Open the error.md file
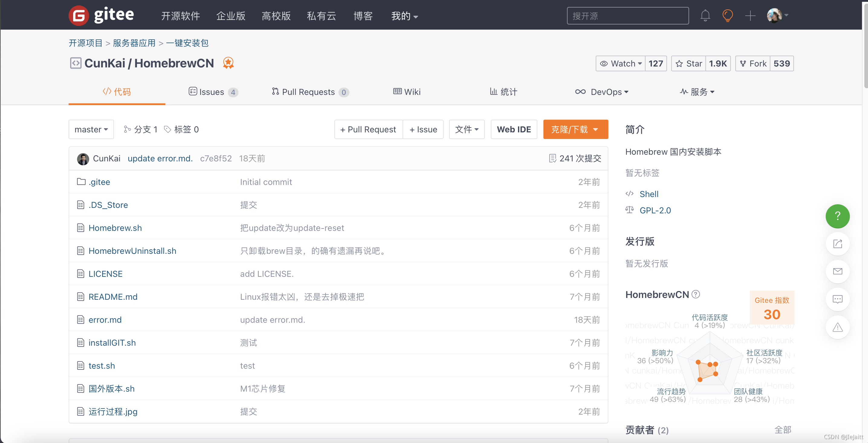The image size is (868, 443). point(105,319)
